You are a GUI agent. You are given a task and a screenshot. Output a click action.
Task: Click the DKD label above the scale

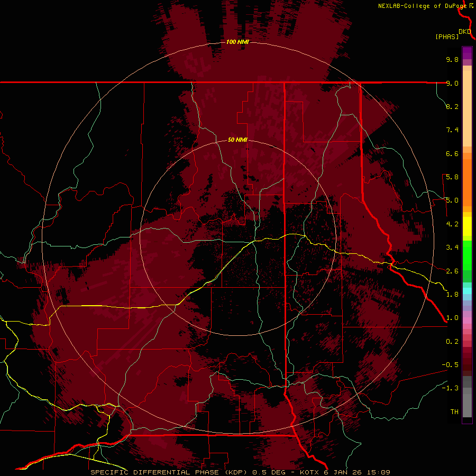(464, 32)
